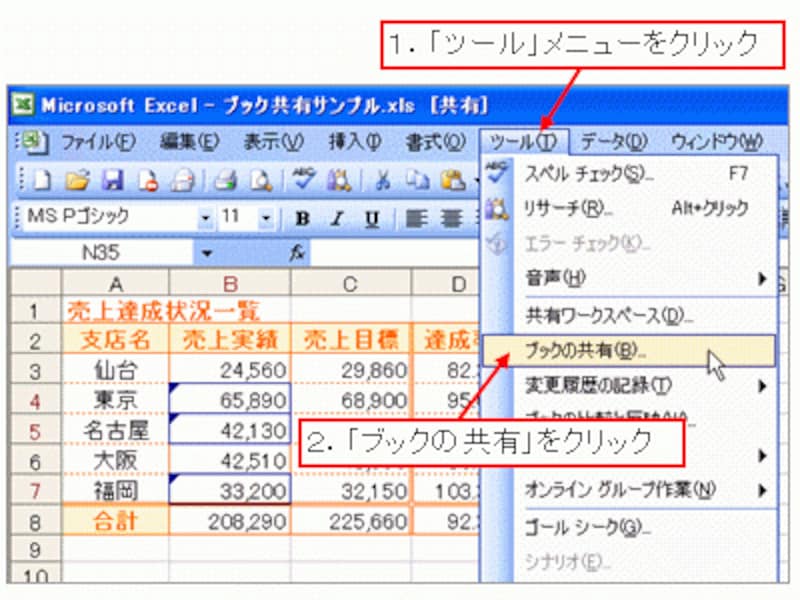
Task: Click cell with value 225,660
Action: pyautogui.click(x=351, y=521)
